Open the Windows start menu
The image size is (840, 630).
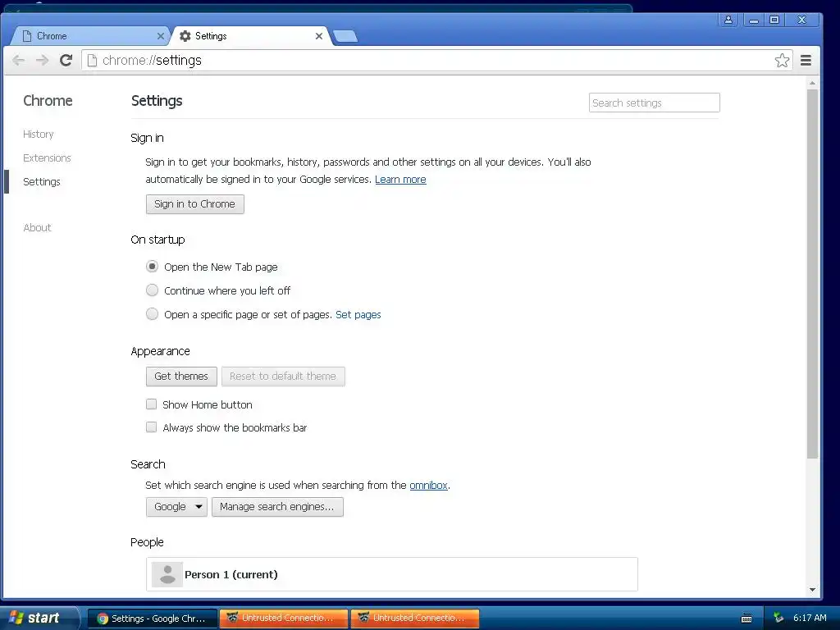tap(39, 618)
